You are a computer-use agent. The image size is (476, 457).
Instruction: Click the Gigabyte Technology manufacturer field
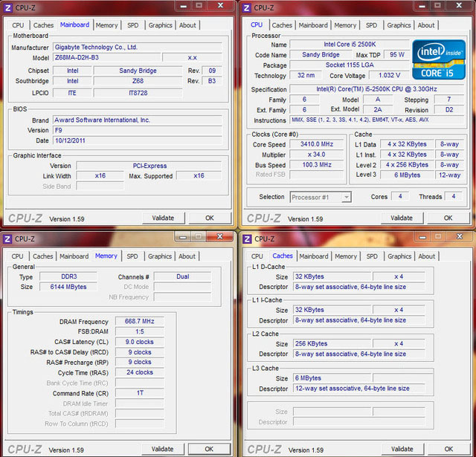(x=138, y=48)
